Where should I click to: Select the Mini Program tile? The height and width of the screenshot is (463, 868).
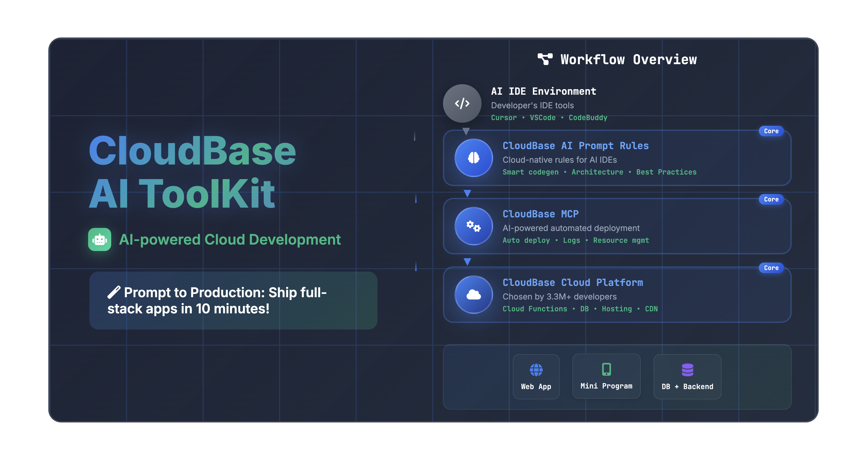pyautogui.click(x=606, y=376)
